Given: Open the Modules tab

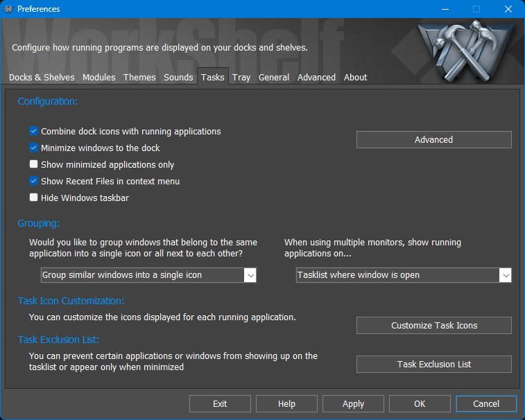Looking at the screenshot, I should (98, 78).
